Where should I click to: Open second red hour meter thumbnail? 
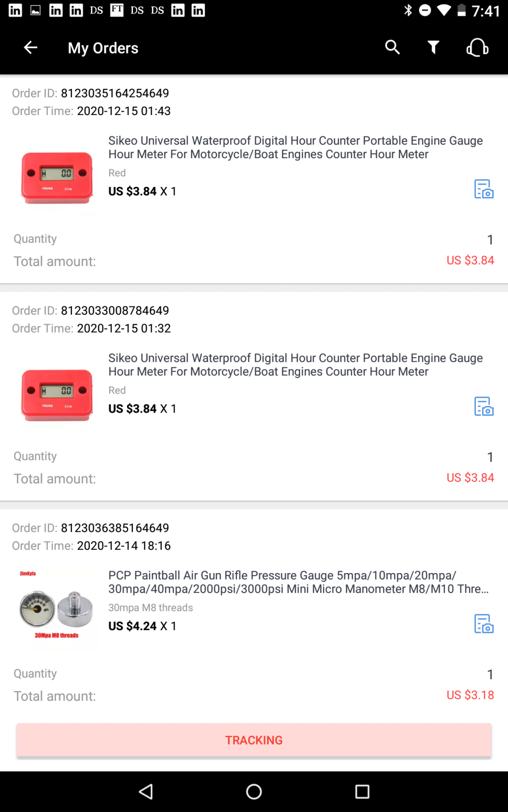[x=57, y=395]
